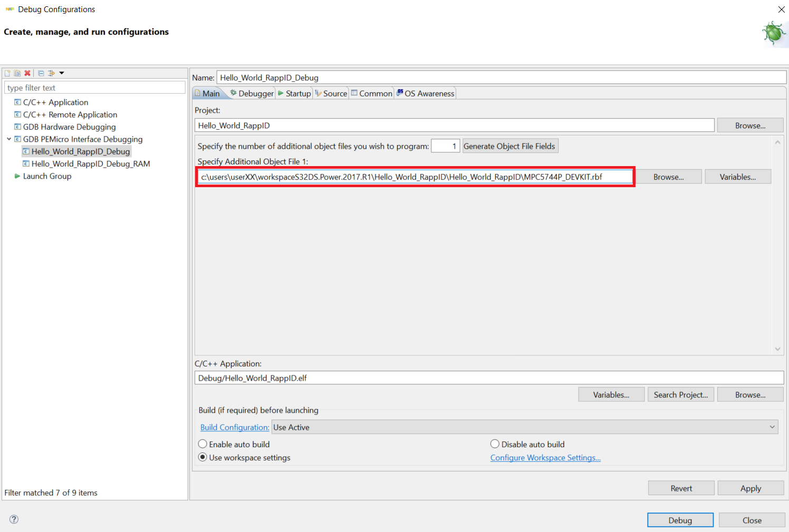Select the Launch Group entry with green arrow
Screen dimensions: 789x532
pos(47,176)
